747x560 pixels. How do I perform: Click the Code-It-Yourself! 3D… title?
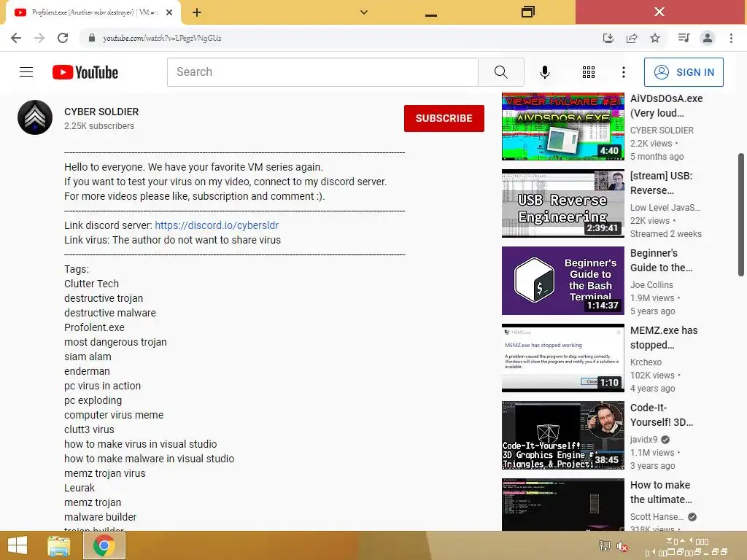pos(661,415)
